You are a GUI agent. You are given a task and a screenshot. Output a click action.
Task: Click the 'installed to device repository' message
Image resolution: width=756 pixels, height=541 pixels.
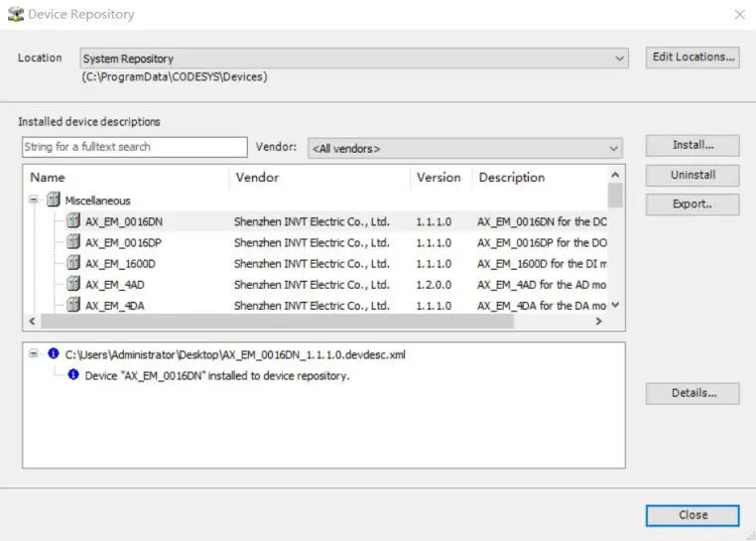pos(217,375)
